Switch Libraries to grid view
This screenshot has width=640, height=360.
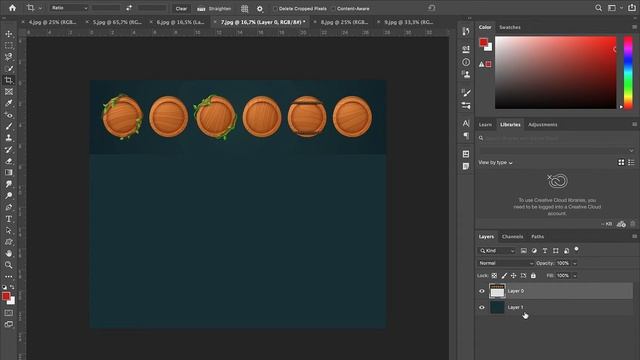[621, 162]
